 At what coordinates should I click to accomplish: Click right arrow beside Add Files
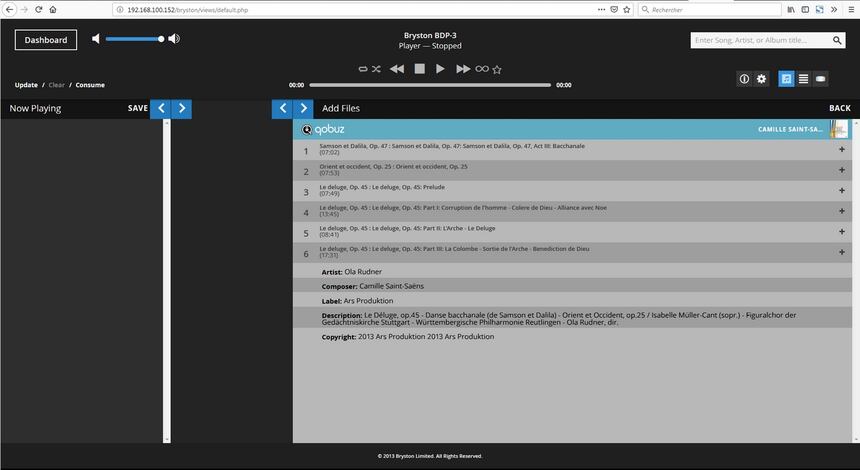point(303,109)
